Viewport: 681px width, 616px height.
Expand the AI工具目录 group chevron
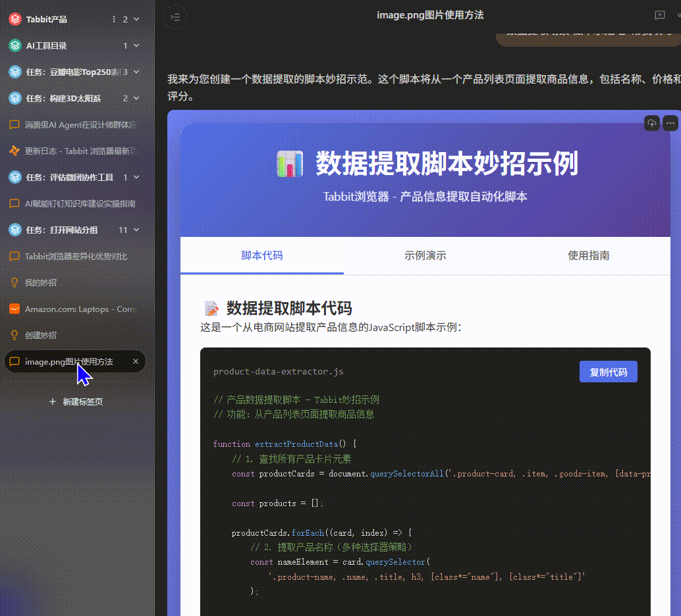tap(136, 45)
